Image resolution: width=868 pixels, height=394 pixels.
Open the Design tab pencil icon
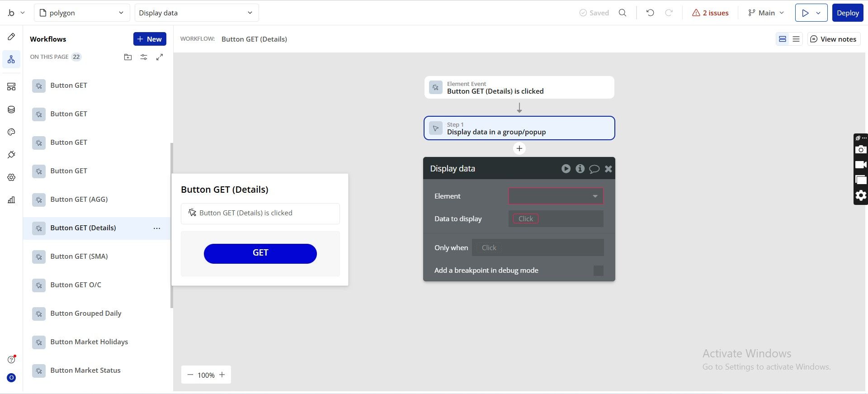click(11, 37)
